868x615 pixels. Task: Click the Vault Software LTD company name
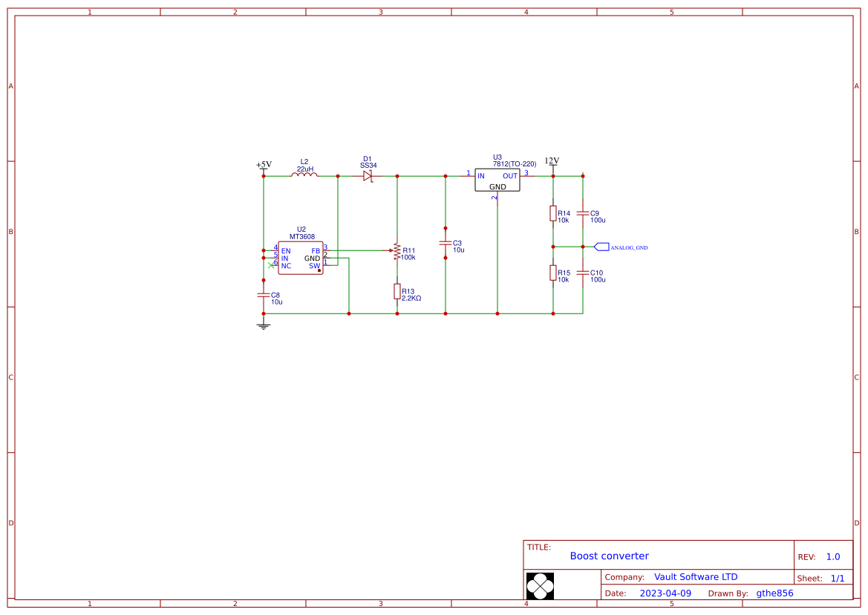coord(696,576)
